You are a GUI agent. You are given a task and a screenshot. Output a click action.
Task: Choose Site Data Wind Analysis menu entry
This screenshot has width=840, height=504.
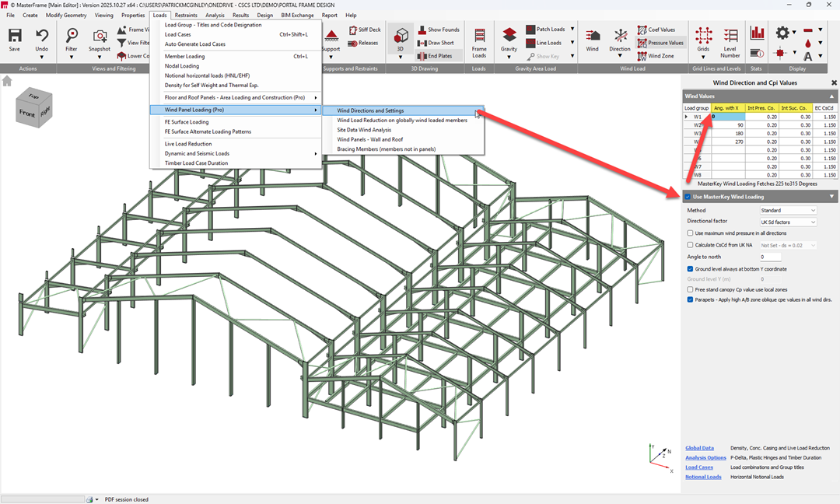(364, 130)
